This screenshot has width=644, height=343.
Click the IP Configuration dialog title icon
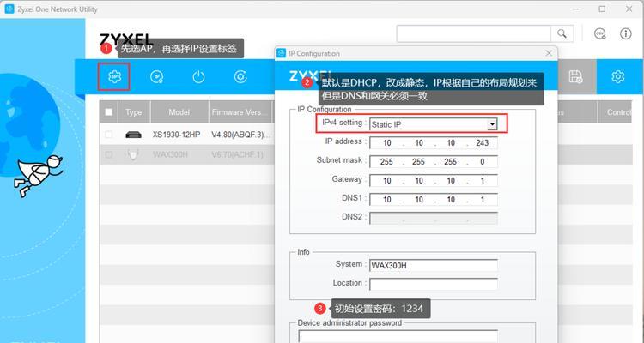tap(282, 53)
